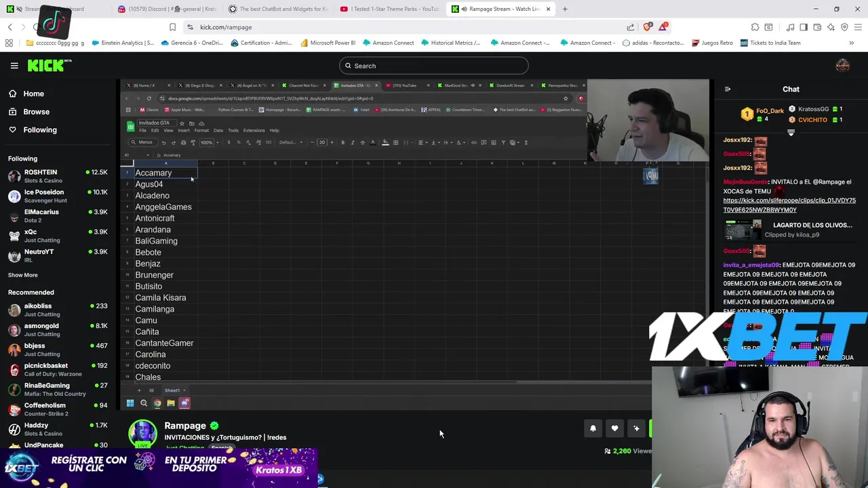Click the sparkle icon beside the heart
Viewport: 868px width, 488px height.
pyautogui.click(x=636, y=428)
